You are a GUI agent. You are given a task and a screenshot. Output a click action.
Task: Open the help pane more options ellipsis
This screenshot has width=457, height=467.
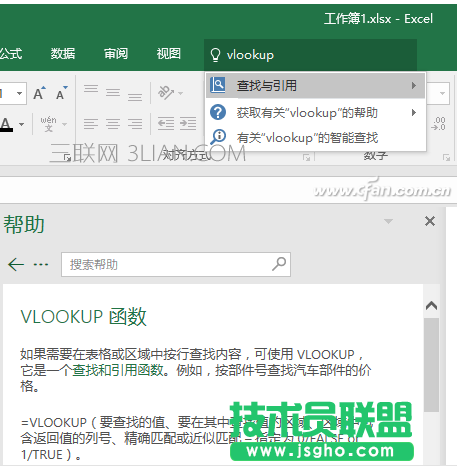[x=41, y=265]
